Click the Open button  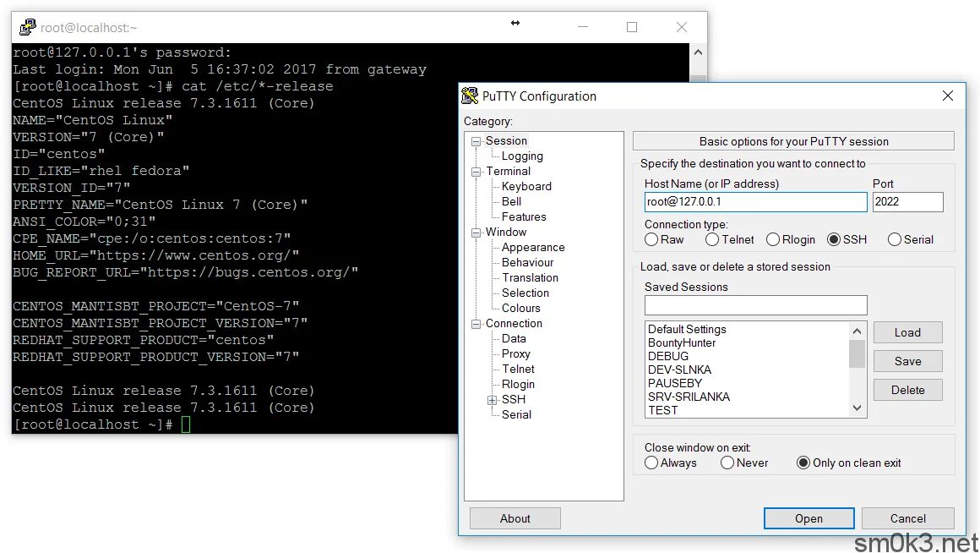pyautogui.click(x=808, y=518)
